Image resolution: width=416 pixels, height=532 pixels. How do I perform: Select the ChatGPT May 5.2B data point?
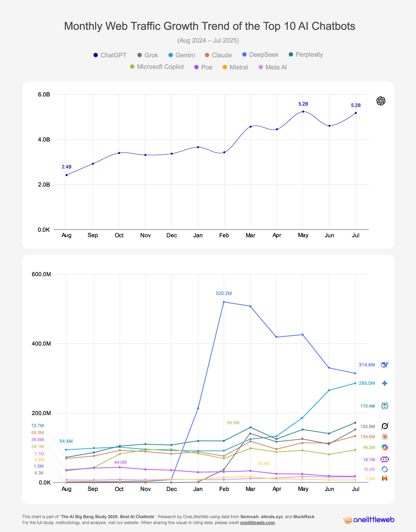[303, 111]
